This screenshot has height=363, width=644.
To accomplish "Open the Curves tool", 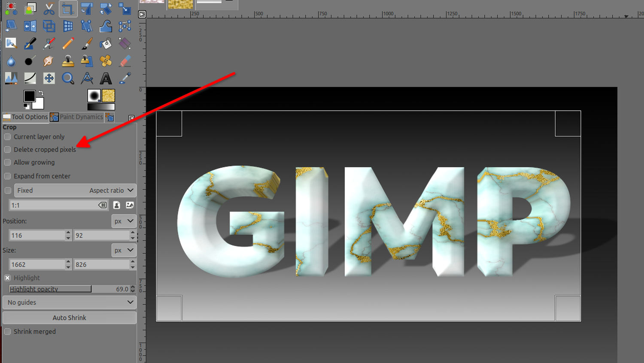I will click(30, 78).
